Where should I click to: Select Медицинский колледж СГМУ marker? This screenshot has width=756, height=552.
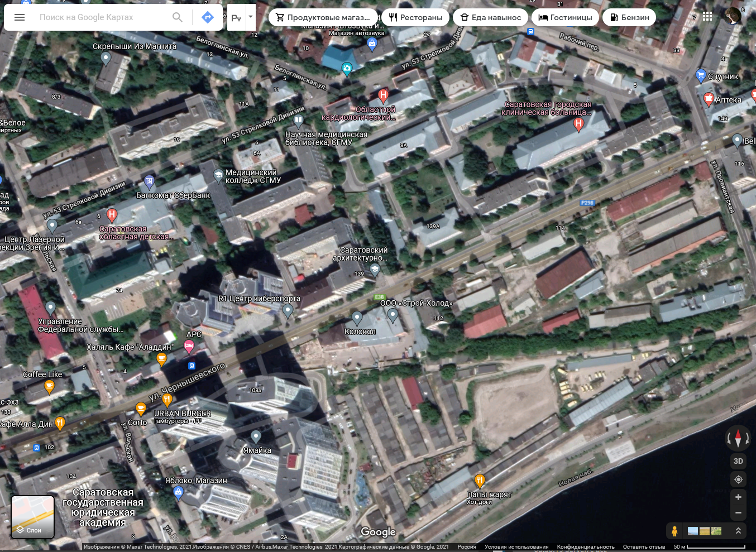218,176
